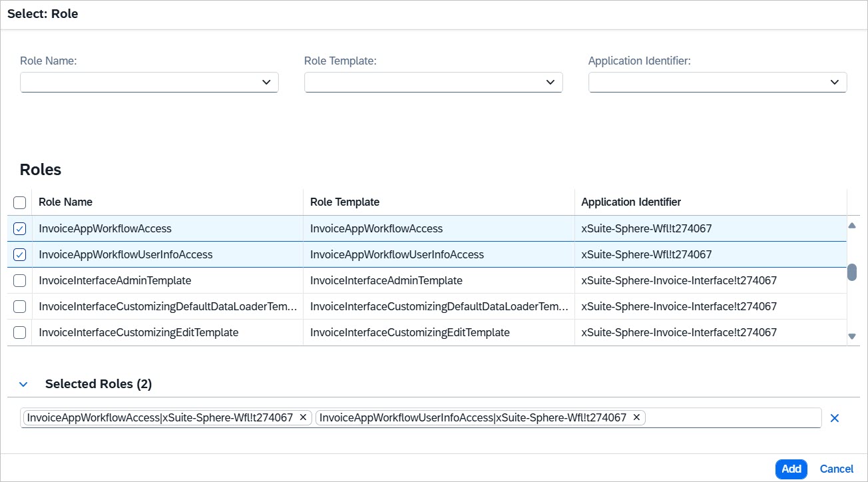Viewport: 868px width, 482px height.
Task: Check the InvoiceInterfaceAdminTemplate row checkbox
Action: point(20,281)
